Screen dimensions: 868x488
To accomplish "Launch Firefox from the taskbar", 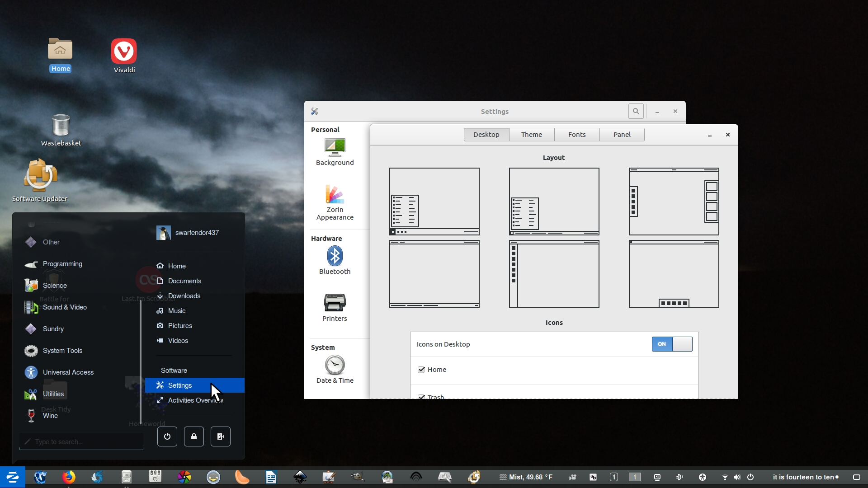I will click(x=69, y=477).
